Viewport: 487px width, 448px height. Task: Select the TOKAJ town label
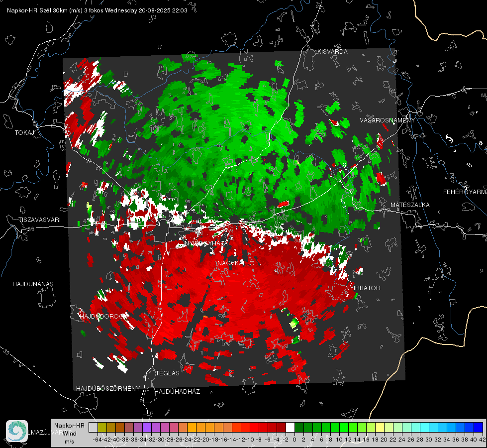[24, 133]
